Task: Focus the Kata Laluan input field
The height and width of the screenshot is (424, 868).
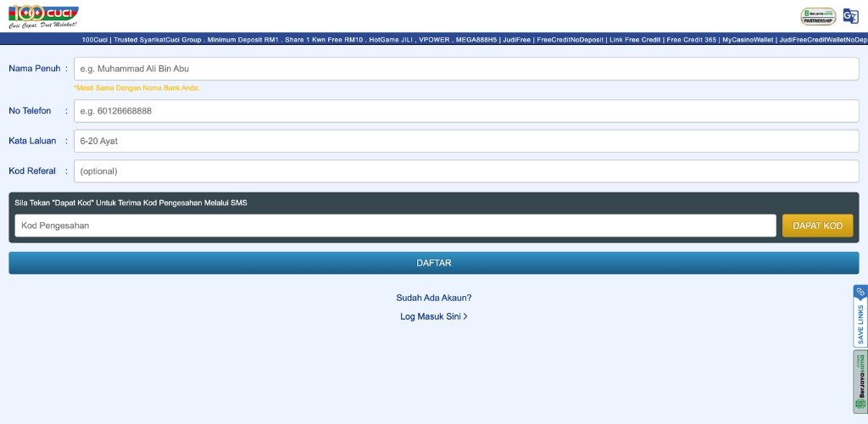Action: click(x=466, y=141)
